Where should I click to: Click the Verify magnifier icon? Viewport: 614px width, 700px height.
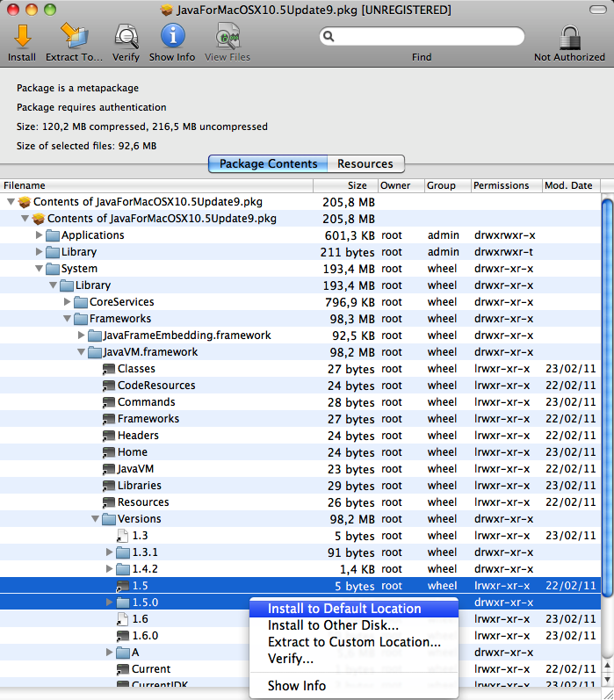coord(126,36)
